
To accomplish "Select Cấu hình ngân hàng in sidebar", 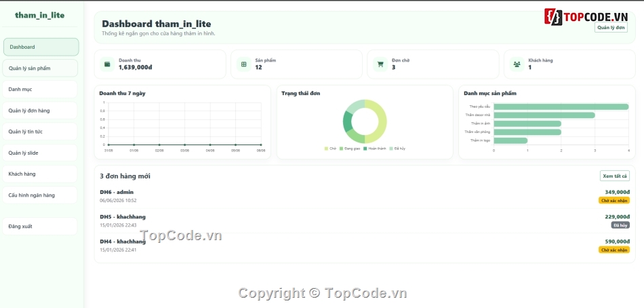I will click(x=40, y=195).
